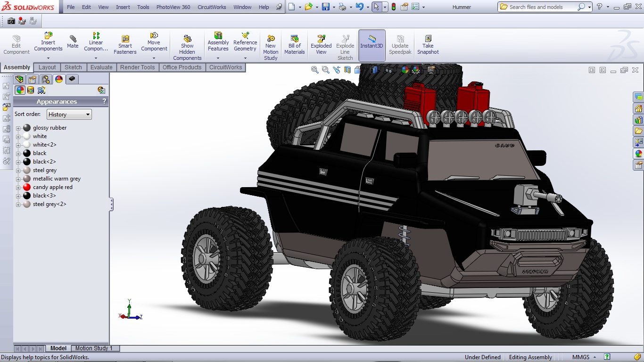Click the Assembly Features button
The width and height of the screenshot is (644, 362).
pyautogui.click(x=218, y=42)
